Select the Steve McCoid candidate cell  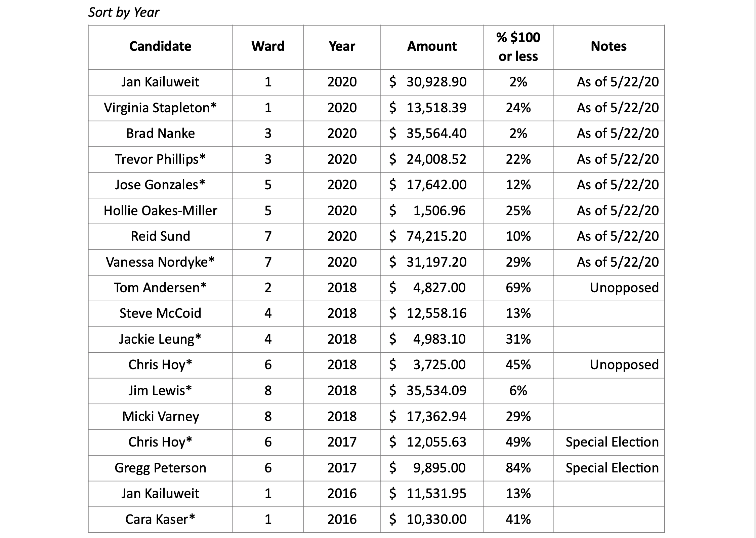coord(160,313)
